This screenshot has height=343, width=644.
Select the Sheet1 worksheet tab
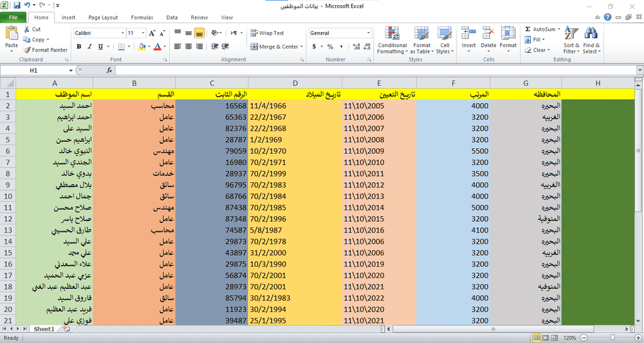44,329
